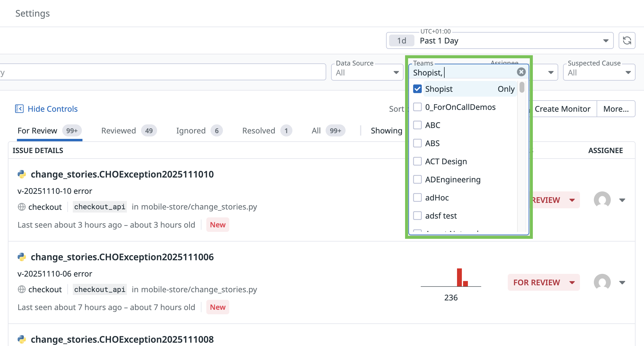Click the Create Monitor button
Viewport: 644px width, 346px height.
(562, 109)
